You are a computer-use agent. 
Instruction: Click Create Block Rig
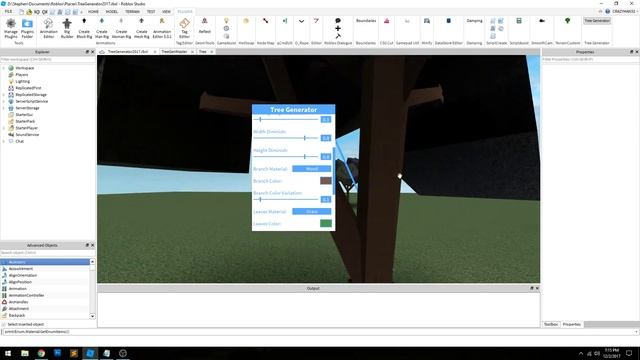click(x=84, y=28)
